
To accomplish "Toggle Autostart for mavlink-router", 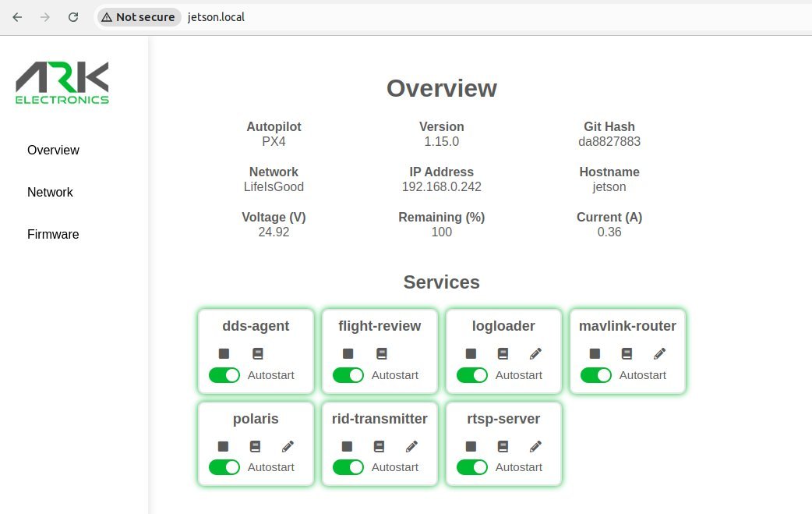I will click(x=596, y=375).
